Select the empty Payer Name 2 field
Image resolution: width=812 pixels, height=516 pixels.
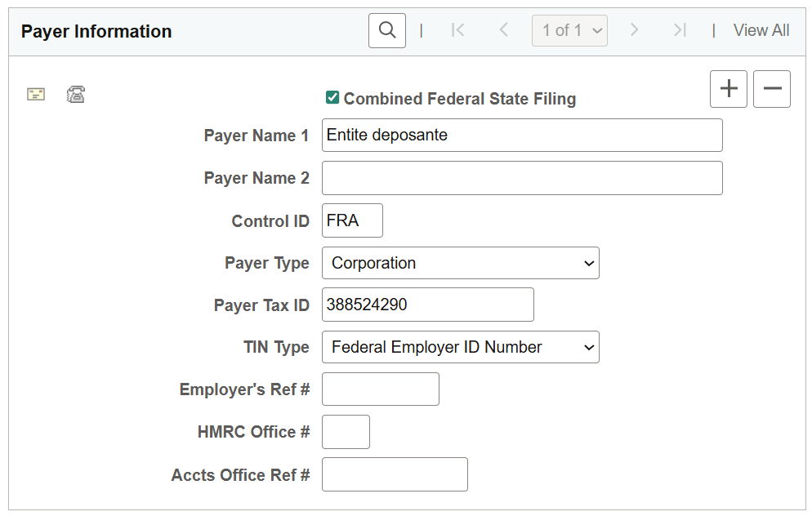tap(521, 178)
